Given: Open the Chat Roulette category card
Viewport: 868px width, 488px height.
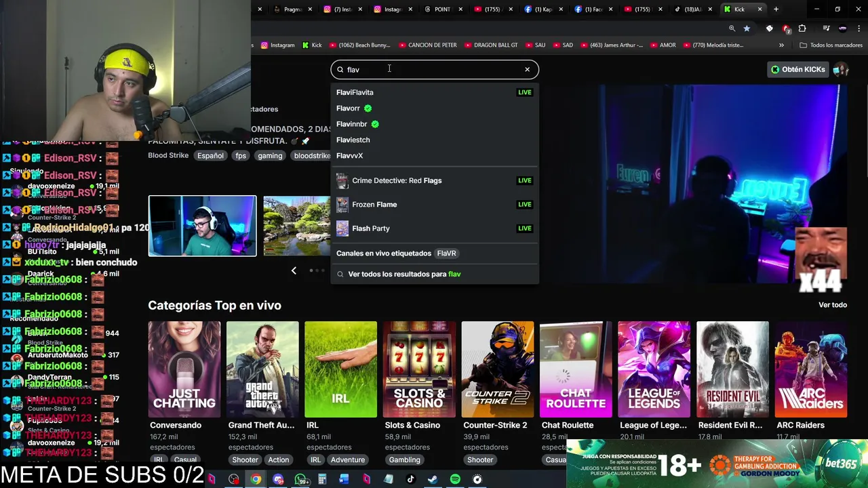Looking at the screenshot, I should 576,369.
